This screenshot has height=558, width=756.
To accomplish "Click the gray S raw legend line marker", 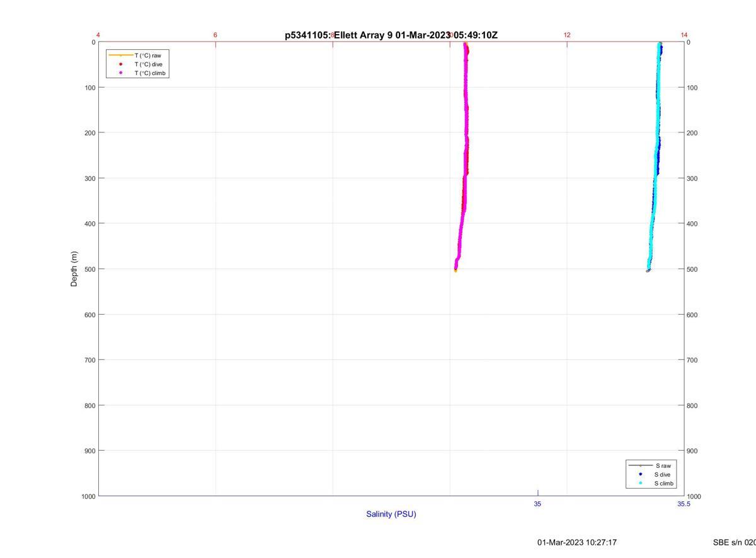I will (640, 465).
